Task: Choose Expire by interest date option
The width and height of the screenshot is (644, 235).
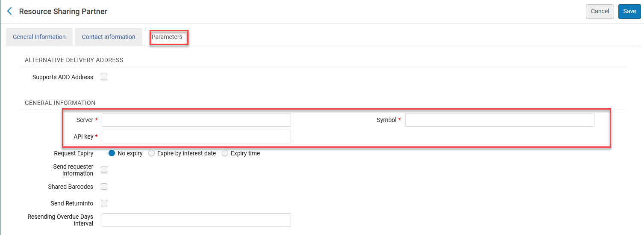Action: (x=151, y=153)
